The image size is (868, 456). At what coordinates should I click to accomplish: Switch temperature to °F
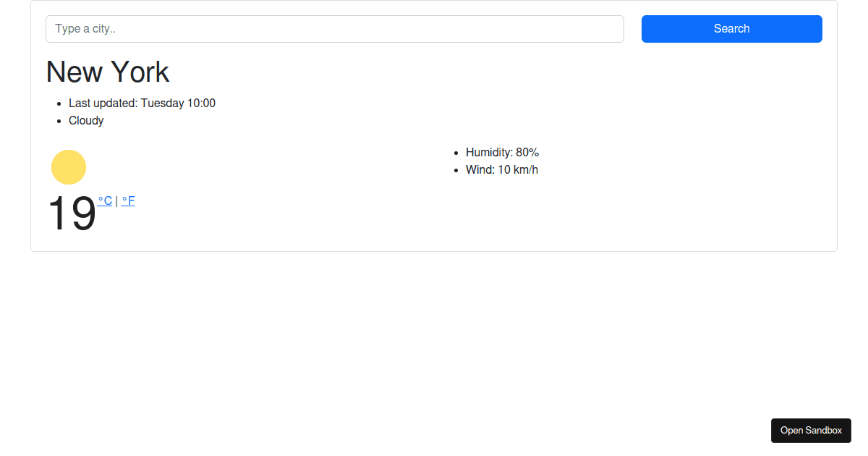point(128,201)
